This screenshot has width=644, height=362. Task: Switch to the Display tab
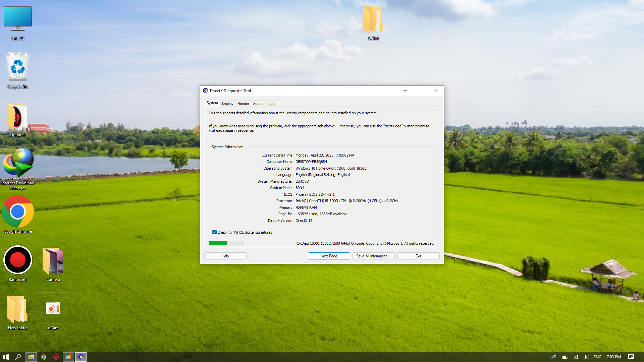click(x=227, y=104)
